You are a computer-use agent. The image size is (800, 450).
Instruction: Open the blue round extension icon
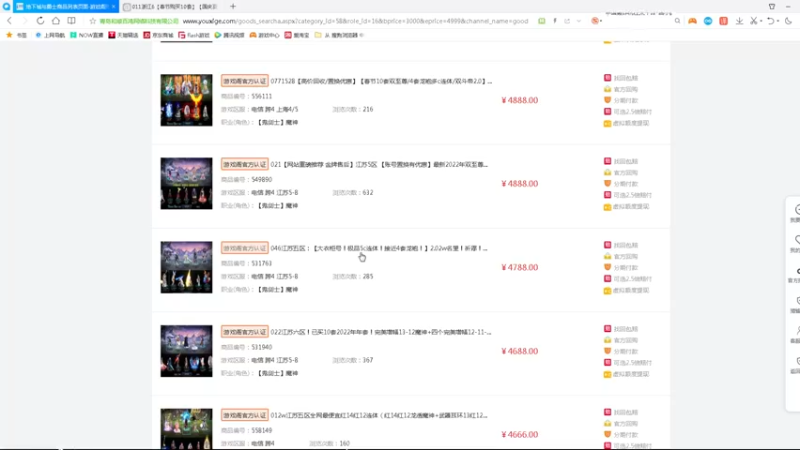[x=708, y=21]
